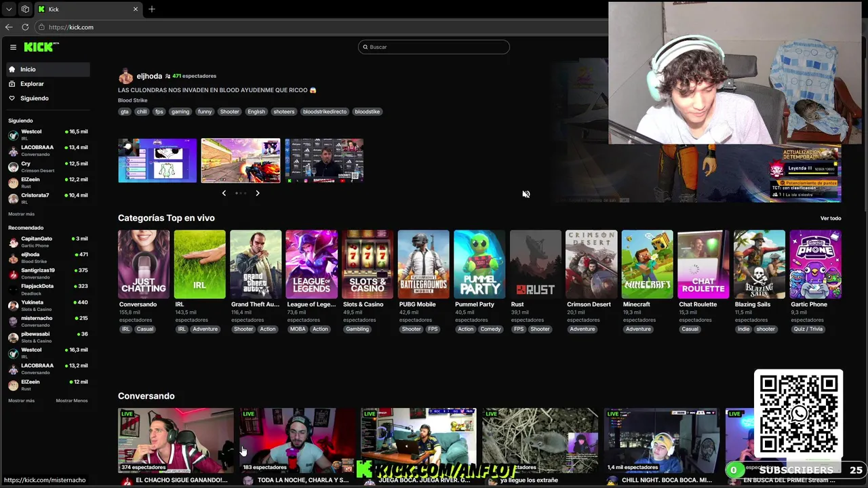This screenshot has height=488, width=868.
Task: Open FlapjackDota recommended channel
Action: [47, 289]
